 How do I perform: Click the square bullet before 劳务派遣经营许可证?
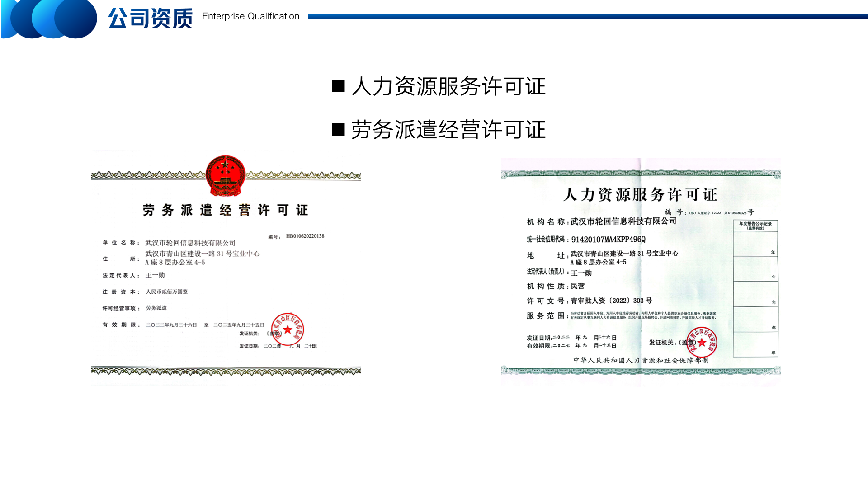pyautogui.click(x=338, y=129)
